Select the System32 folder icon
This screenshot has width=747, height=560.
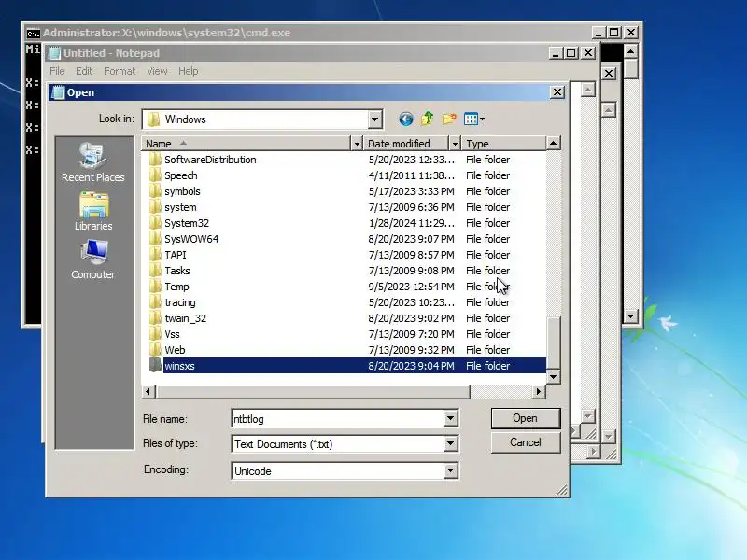point(155,223)
